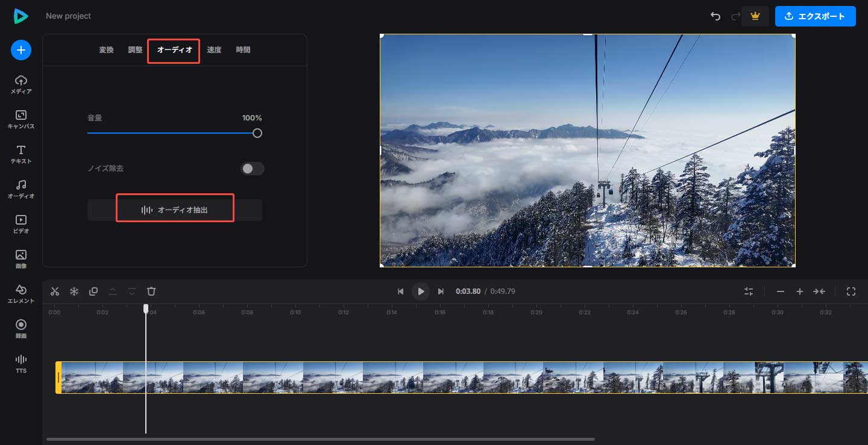
Task: Click the 0:30 mark on ruler
Action: (x=778, y=313)
